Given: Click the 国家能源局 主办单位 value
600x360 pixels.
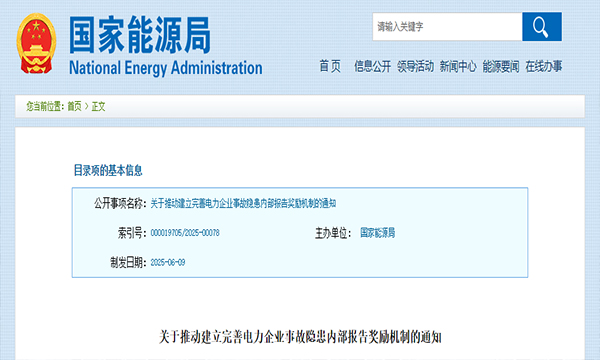Looking at the screenshot, I should (378, 233).
